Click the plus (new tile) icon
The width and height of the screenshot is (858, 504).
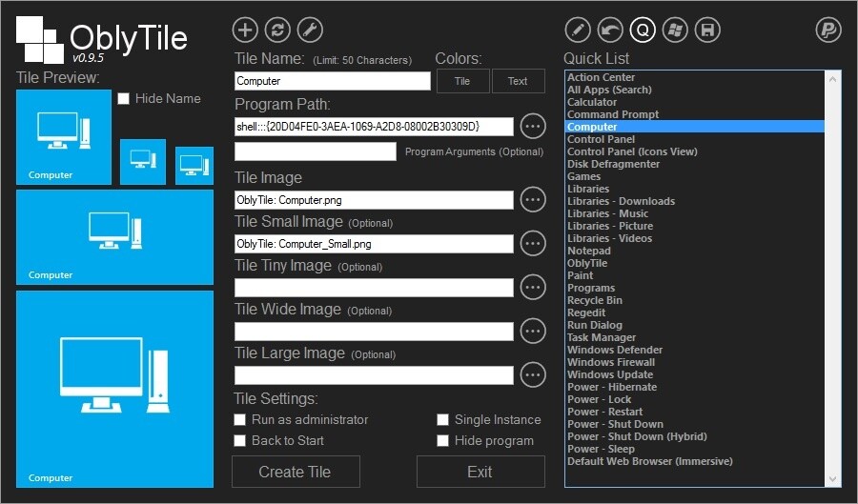245,30
